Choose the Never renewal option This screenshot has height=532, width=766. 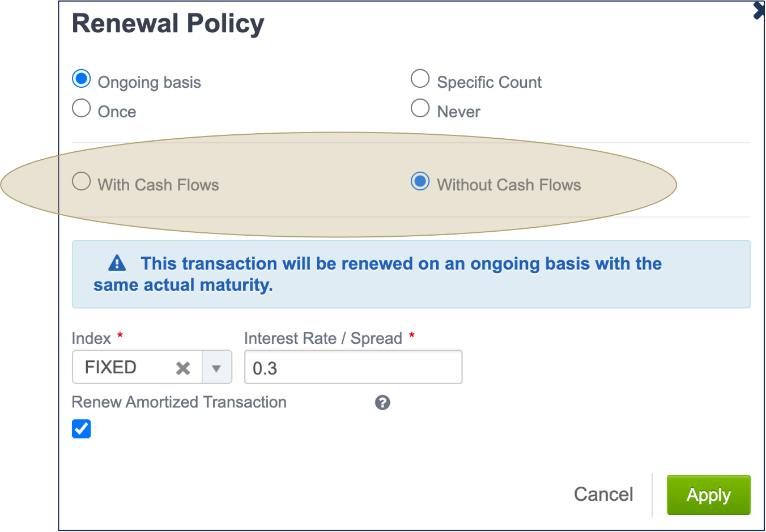click(420, 108)
